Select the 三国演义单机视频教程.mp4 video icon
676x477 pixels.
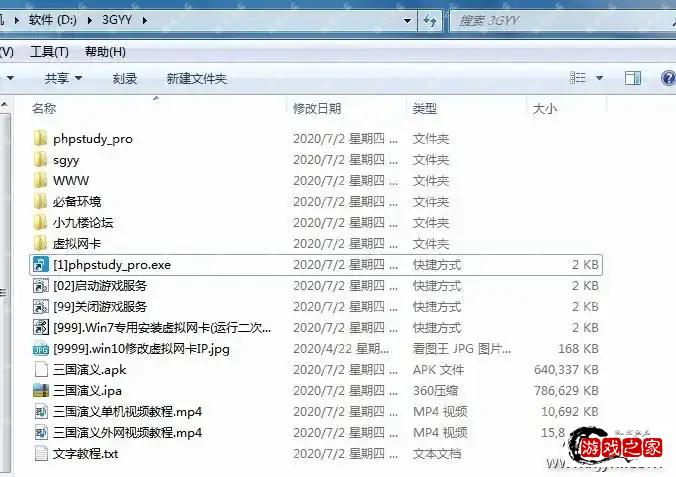pyautogui.click(x=40, y=412)
